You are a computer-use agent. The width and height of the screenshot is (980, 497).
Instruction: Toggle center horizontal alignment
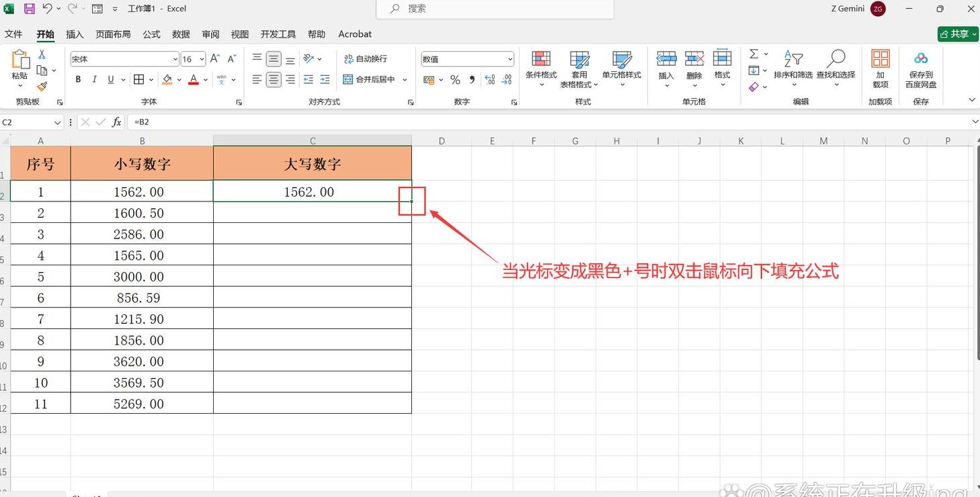[274, 79]
